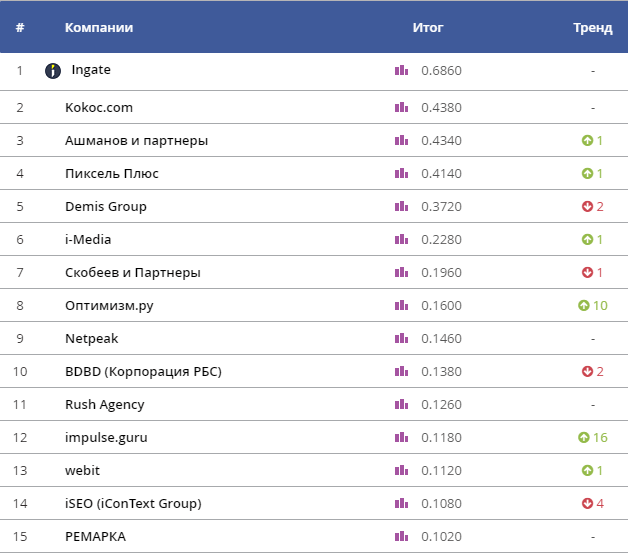Open Скобеев и Партнеры company link
The width and height of the screenshot is (628, 556).
pos(133,273)
